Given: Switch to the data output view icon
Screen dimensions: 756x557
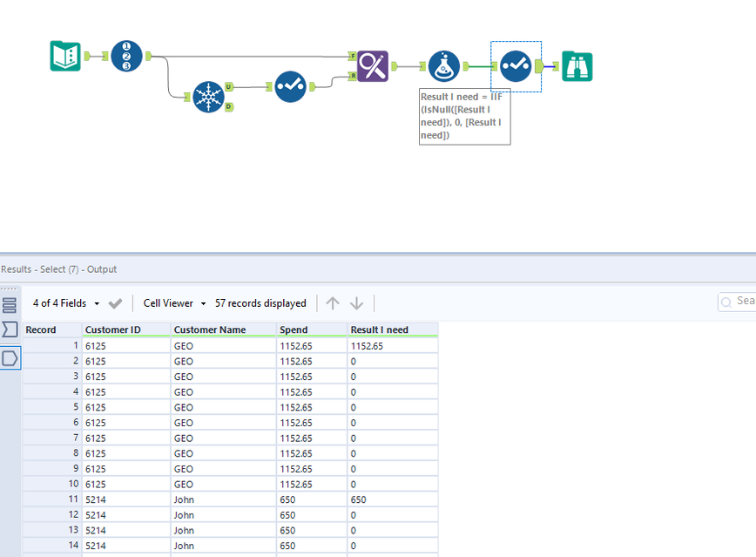Looking at the screenshot, I should 10,358.
